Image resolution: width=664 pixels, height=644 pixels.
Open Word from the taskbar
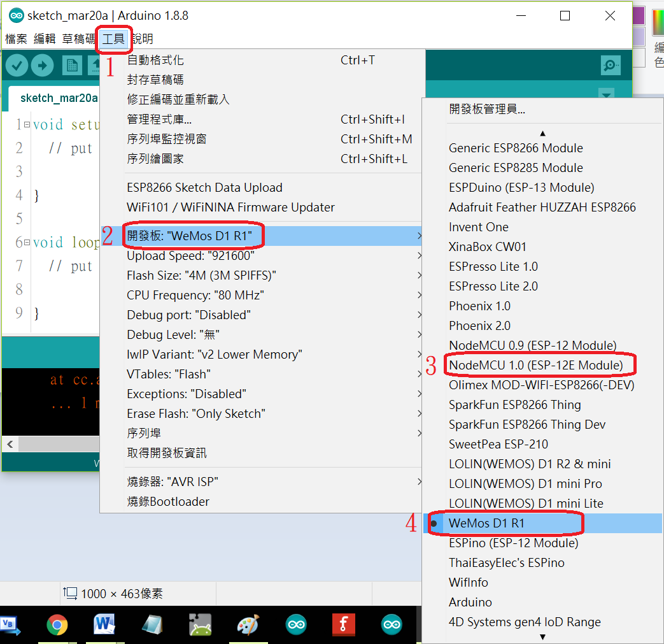click(104, 624)
